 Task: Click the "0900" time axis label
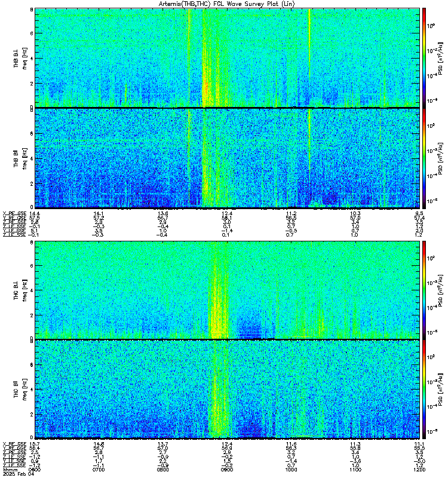tap(227, 470)
